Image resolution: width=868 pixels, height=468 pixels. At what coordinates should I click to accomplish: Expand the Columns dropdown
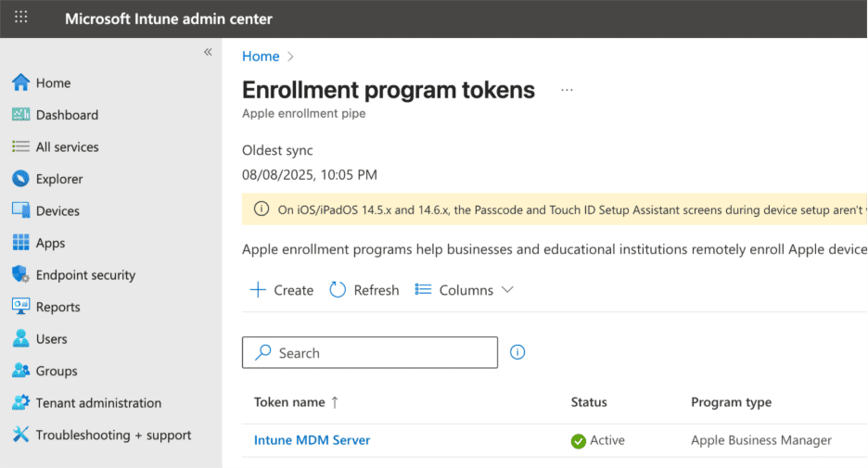465,290
